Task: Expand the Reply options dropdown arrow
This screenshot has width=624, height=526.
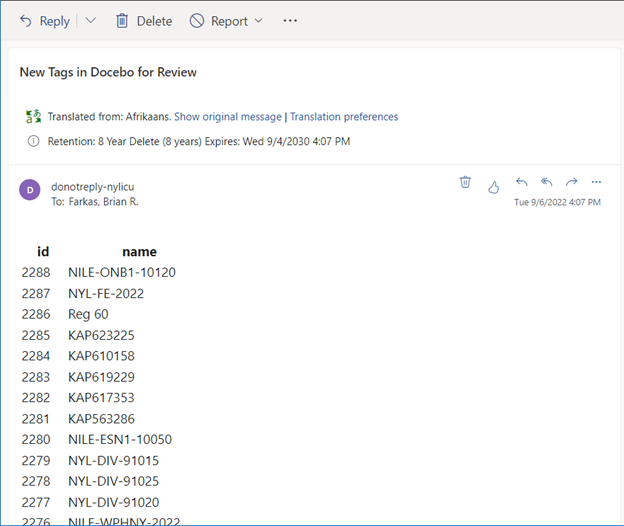Action: pyautogui.click(x=91, y=21)
